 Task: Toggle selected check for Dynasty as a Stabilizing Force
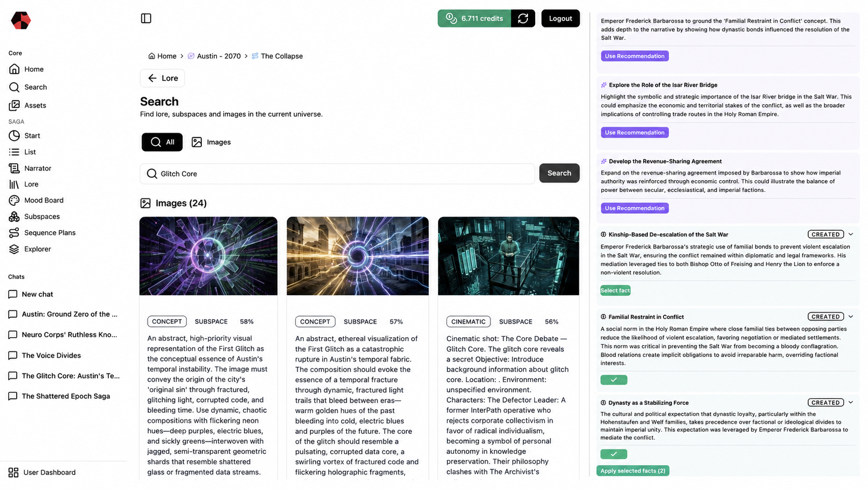(x=614, y=454)
